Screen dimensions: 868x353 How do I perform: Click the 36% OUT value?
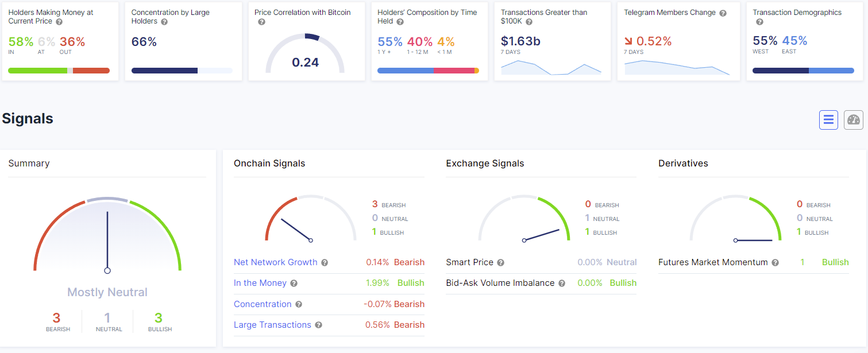(x=72, y=41)
